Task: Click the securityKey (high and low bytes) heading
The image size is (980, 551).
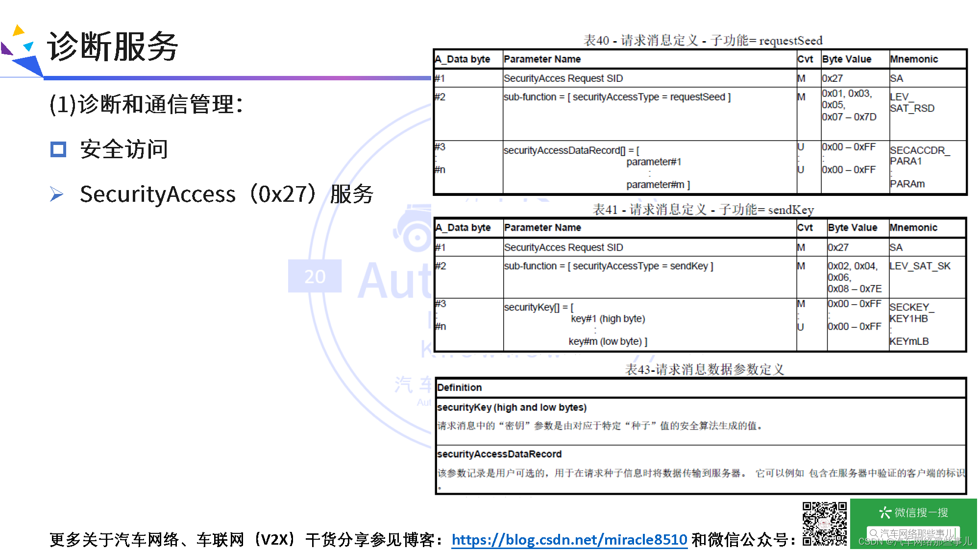Action: [511, 407]
